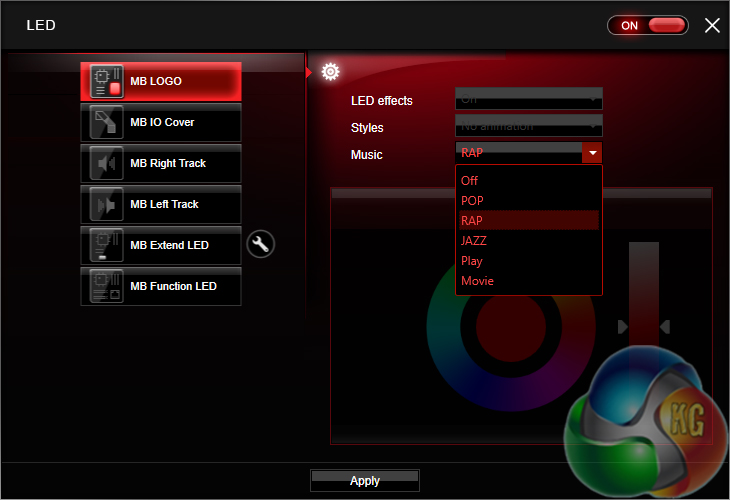Choose RAP in the Music list
Screen dimensions: 730x500
(529, 221)
